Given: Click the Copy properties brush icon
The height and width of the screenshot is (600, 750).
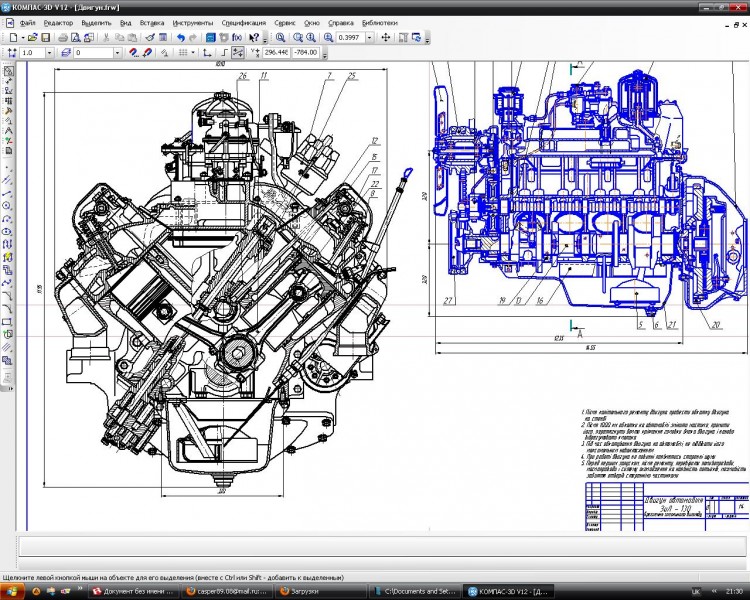Looking at the screenshot, I should (x=150, y=37).
